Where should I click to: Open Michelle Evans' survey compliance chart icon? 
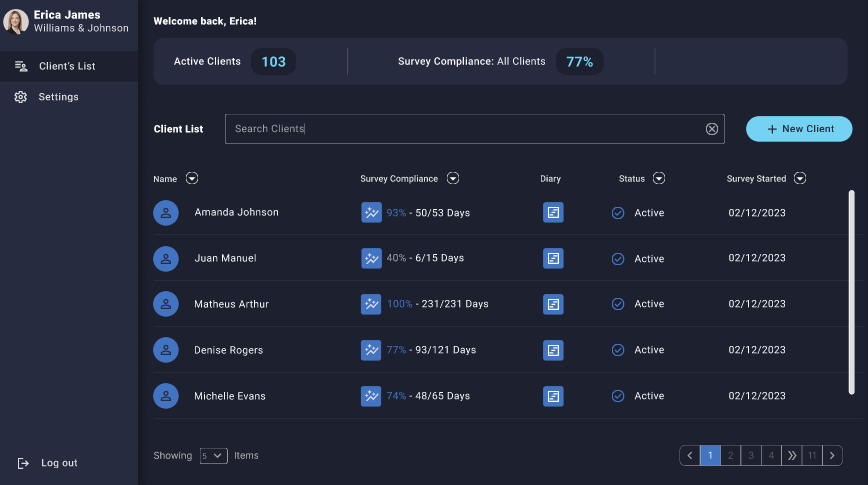pos(371,396)
